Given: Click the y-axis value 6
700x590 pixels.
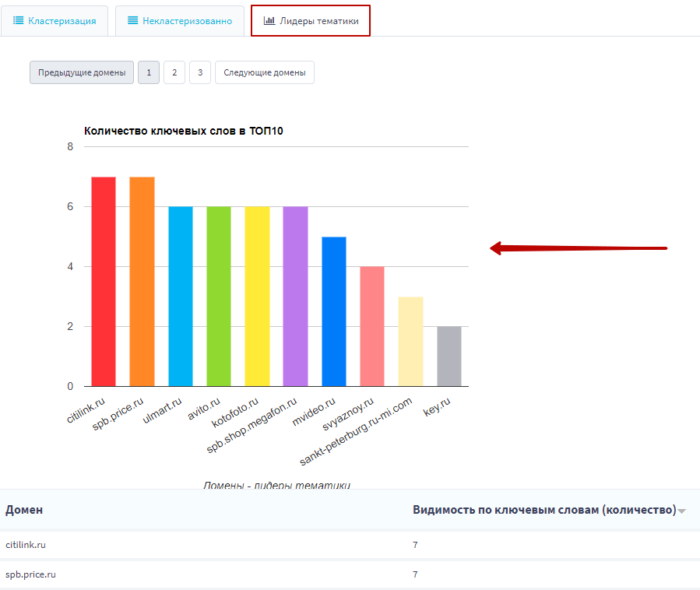Looking at the screenshot, I should coord(70,206).
